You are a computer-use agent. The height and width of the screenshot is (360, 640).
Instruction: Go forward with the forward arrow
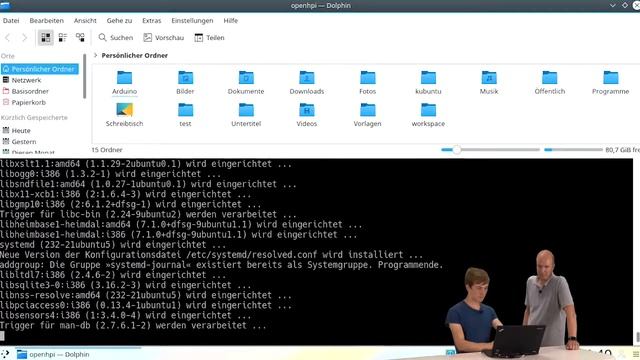pyautogui.click(x=24, y=38)
